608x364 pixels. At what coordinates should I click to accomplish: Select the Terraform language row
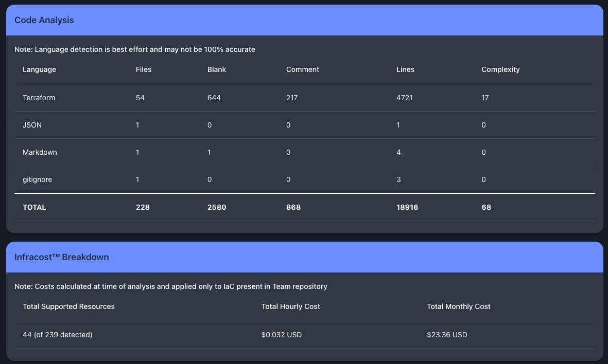(x=39, y=98)
